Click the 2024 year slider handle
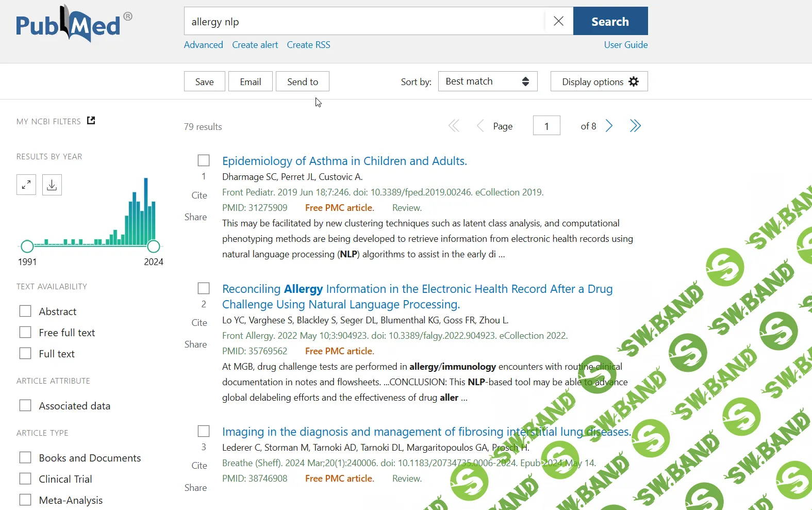The image size is (812, 510). [x=154, y=246]
